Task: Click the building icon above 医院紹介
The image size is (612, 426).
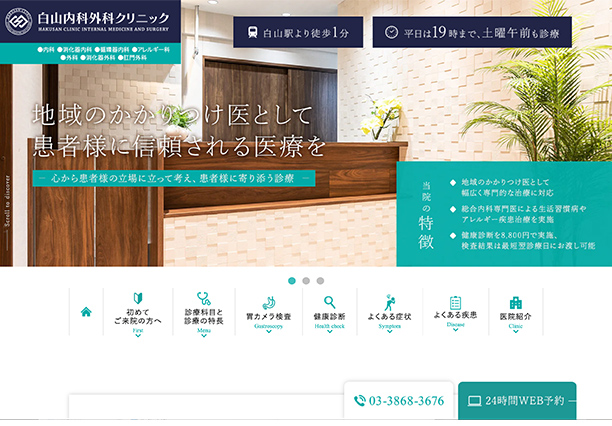Action: click(516, 302)
